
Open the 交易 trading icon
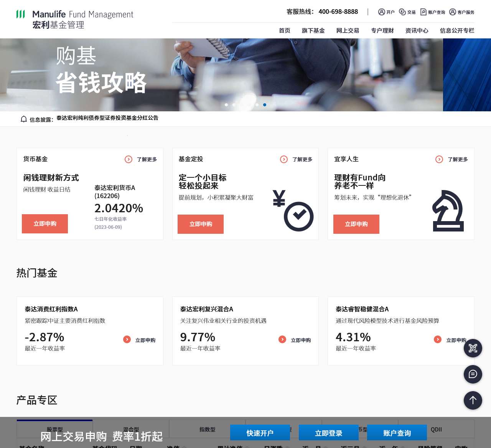(402, 12)
